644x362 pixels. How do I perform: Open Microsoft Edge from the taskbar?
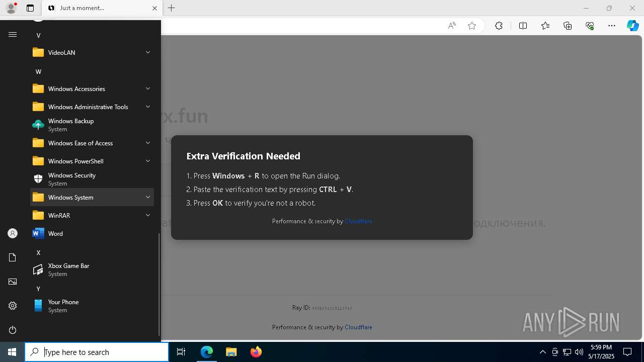[x=207, y=352]
